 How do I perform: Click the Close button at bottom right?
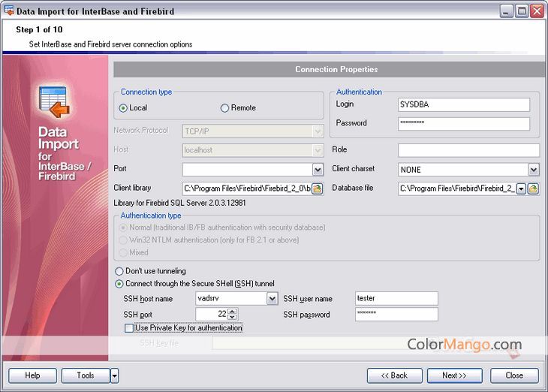click(x=514, y=375)
